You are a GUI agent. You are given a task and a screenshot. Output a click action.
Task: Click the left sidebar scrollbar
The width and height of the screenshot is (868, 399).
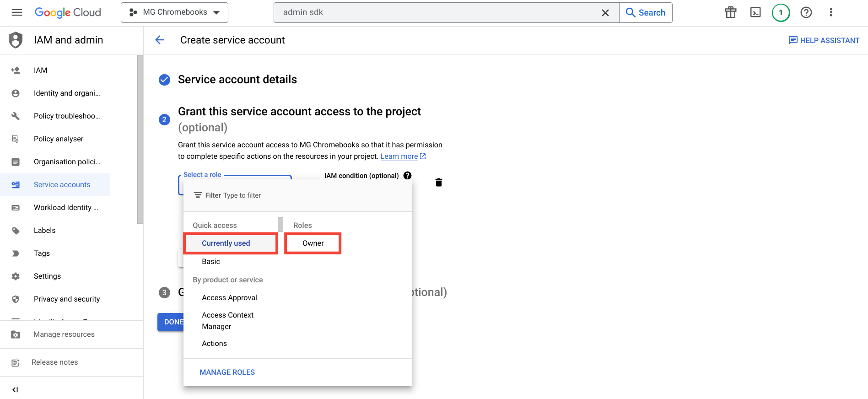coord(140,140)
